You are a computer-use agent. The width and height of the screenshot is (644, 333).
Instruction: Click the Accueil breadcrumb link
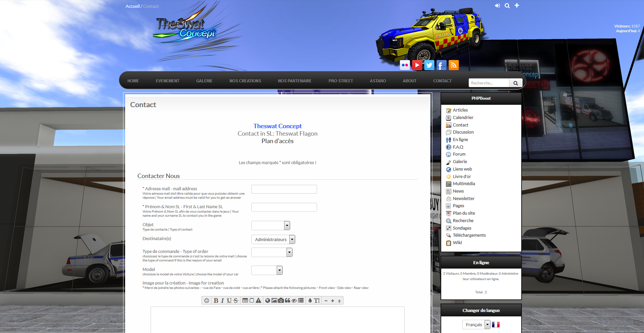tap(133, 6)
